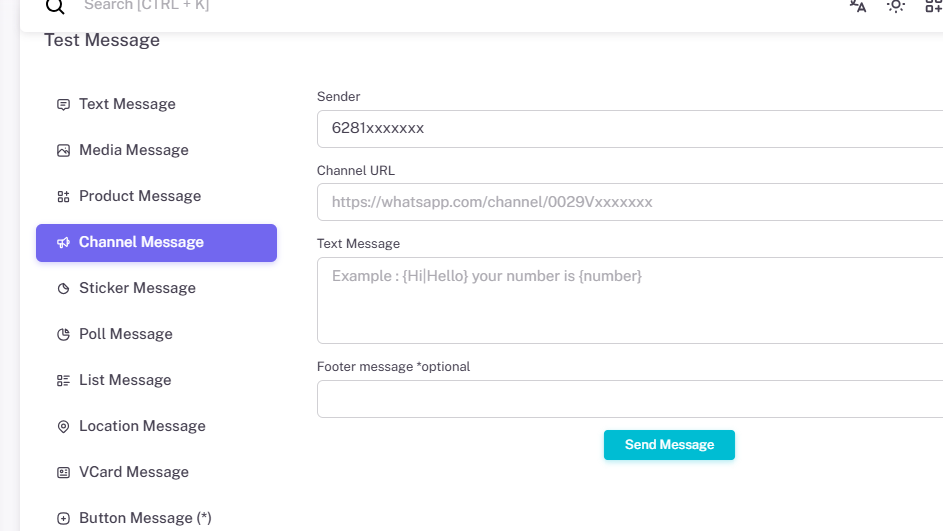Click the magnifying glass search icon
Viewport: 943px width, 531px height.
point(56,6)
